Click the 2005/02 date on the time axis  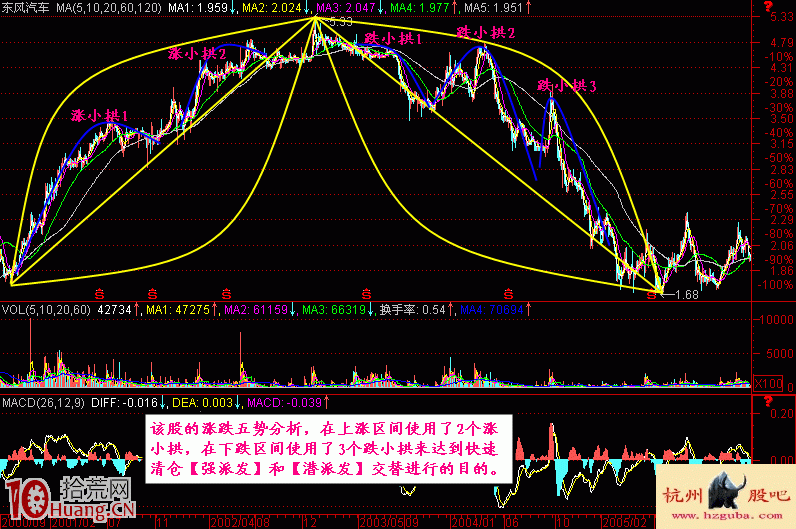624,522
